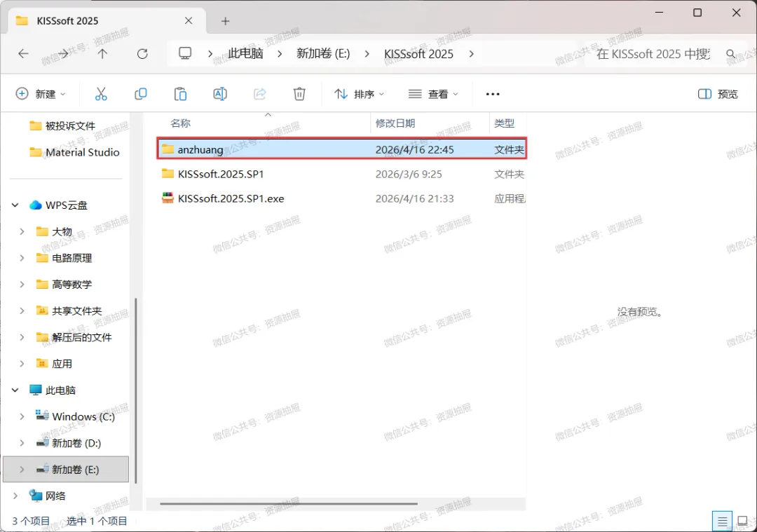Viewport: 757px width, 532px height.
Task: Click 新加卷 (E:) breadcrumb in address bar
Action: coord(323,53)
